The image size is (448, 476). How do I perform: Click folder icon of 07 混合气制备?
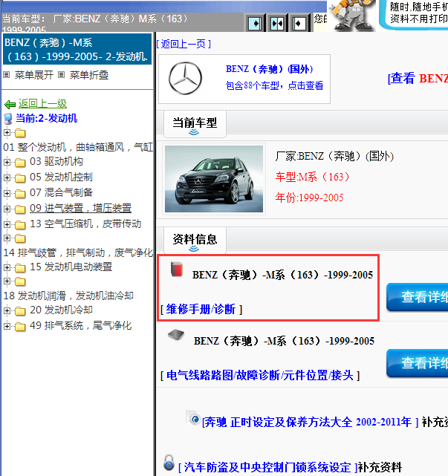point(20,194)
